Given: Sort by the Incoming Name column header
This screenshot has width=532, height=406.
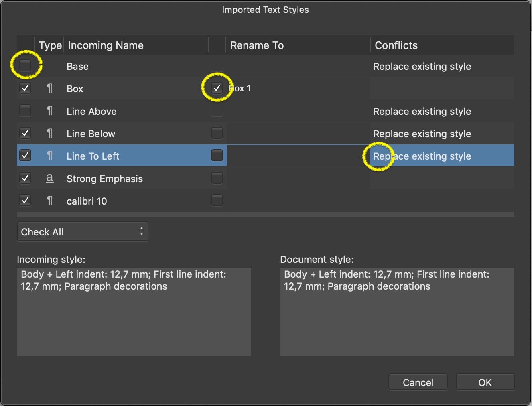Looking at the screenshot, I should click(x=106, y=45).
